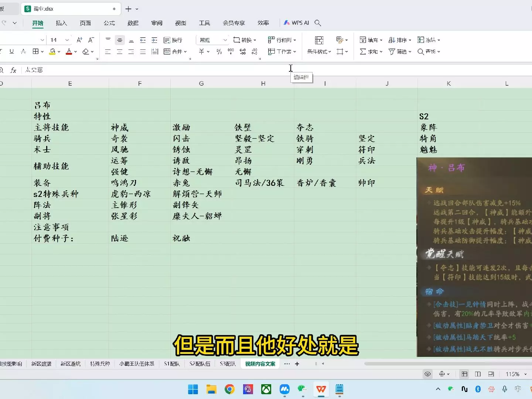
Task: Switch to normal view in status bar
Action: tap(464, 374)
